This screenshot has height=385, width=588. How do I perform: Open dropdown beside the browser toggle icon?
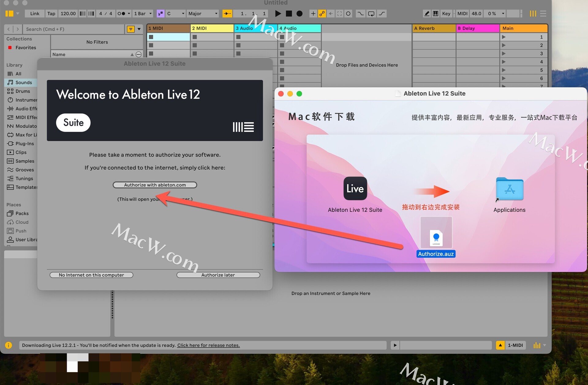(x=17, y=13)
